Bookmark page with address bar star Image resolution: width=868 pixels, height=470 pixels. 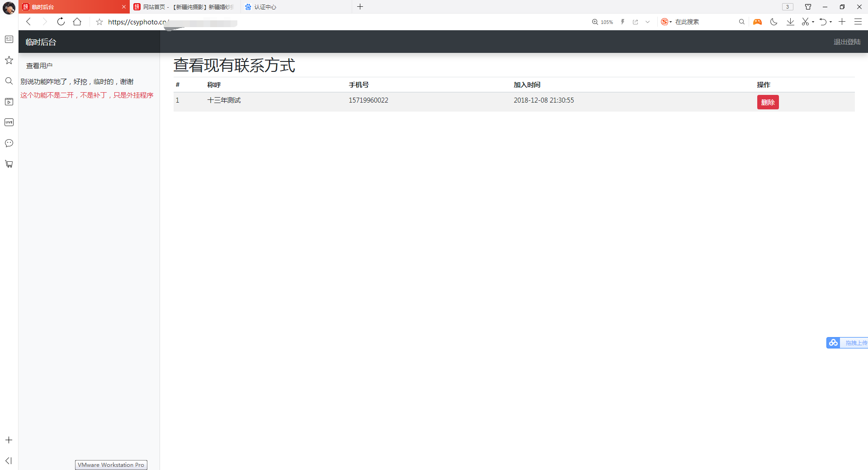tap(99, 22)
